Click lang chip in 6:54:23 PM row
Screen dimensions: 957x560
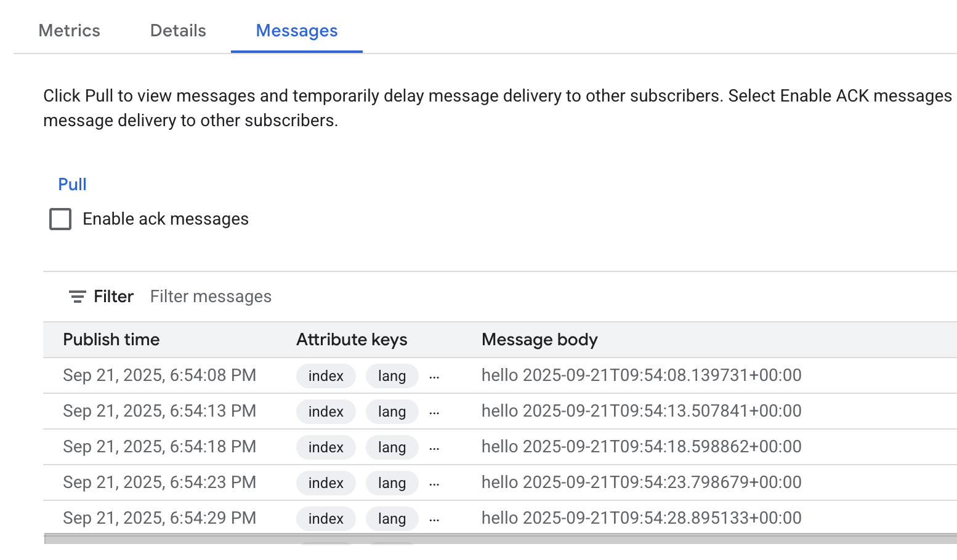pos(392,483)
